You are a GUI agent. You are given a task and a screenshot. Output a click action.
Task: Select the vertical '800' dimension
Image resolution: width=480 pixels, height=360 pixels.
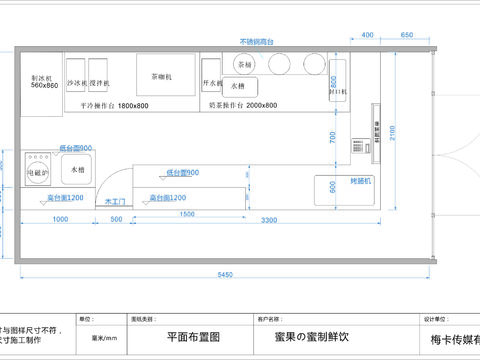click(x=333, y=82)
